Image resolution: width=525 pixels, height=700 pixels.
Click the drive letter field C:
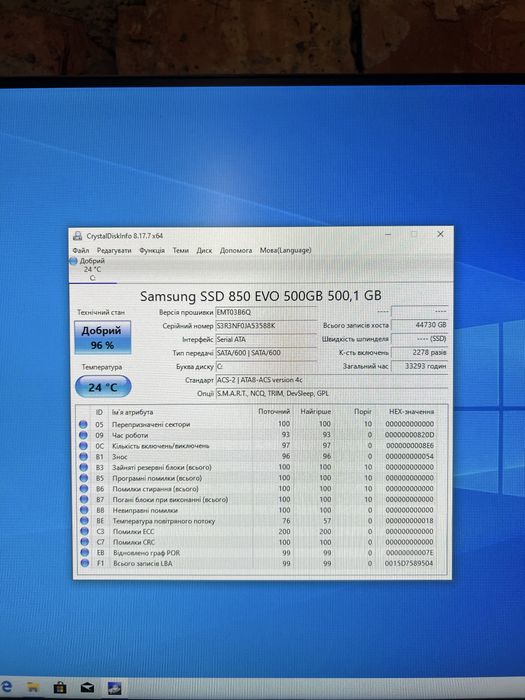[x=266, y=367]
